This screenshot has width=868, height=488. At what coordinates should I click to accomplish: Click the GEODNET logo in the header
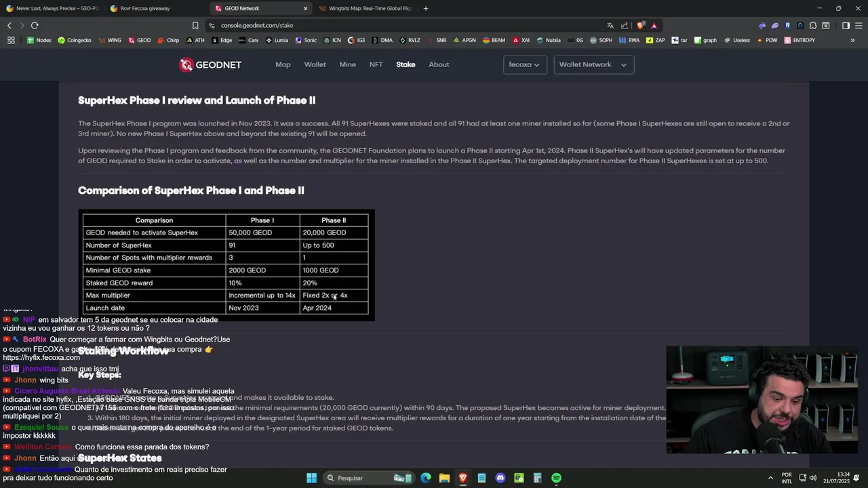210,64
